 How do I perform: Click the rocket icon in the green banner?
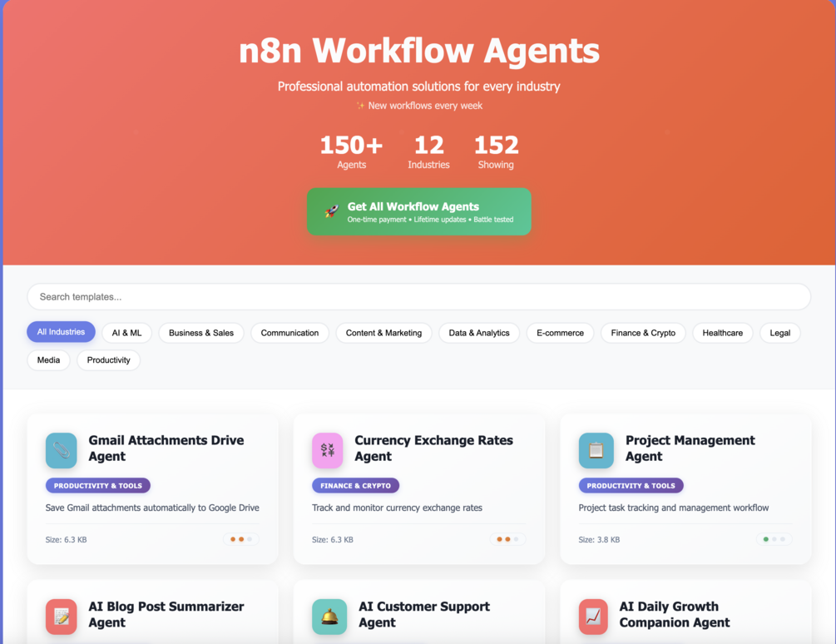coord(332,211)
